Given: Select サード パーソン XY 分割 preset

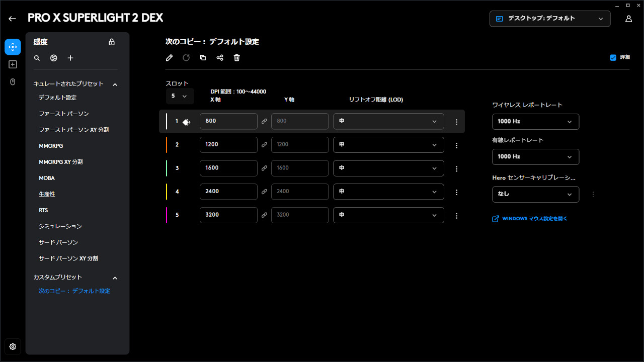Looking at the screenshot, I should (x=68, y=258).
